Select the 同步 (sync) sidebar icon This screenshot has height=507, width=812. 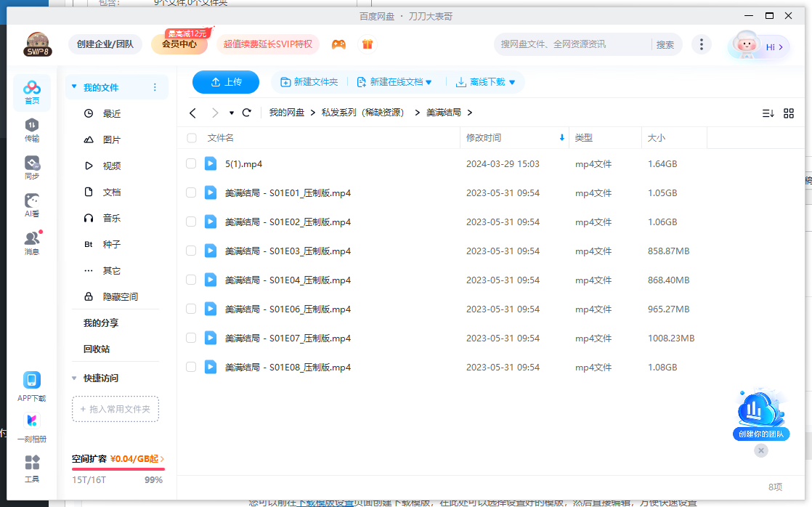click(x=31, y=166)
